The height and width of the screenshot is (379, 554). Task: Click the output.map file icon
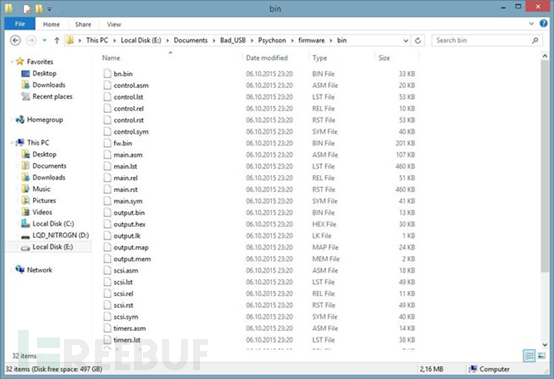point(107,247)
